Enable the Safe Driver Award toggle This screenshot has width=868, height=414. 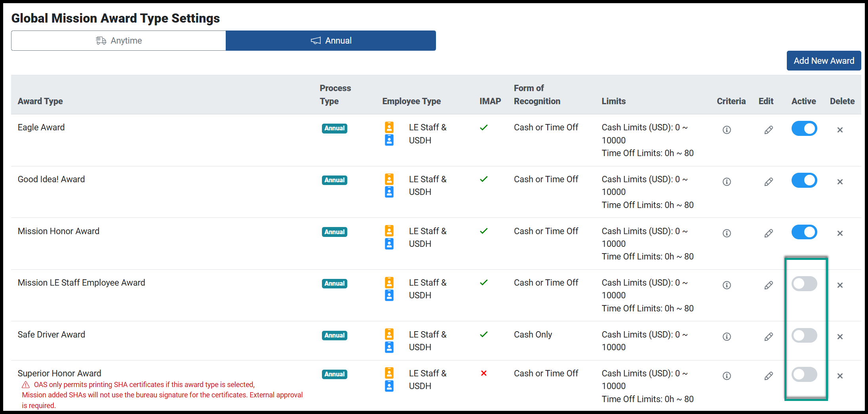[x=804, y=335]
